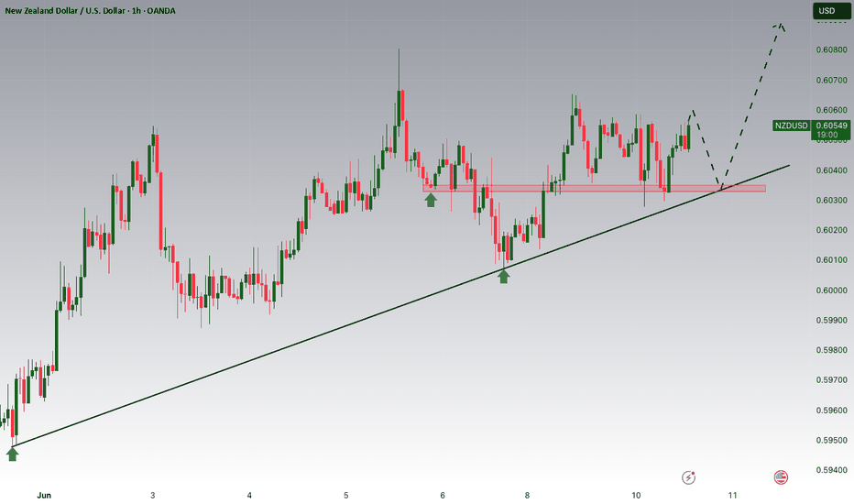Click the 0.60700 price axis label

coord(832,80)
